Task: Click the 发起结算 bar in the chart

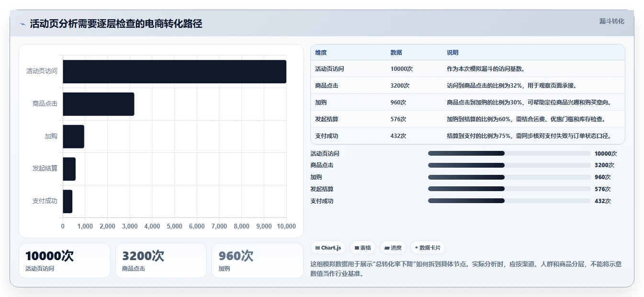Action: coord(69,169)
